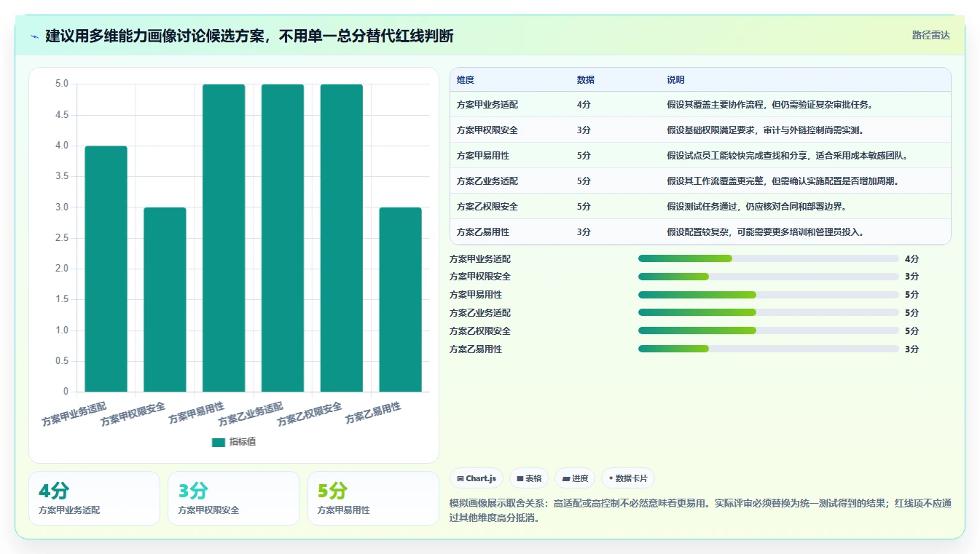Click the 进度 tag chip
Screen dimensions: 980x554
[x=575, y=478]
